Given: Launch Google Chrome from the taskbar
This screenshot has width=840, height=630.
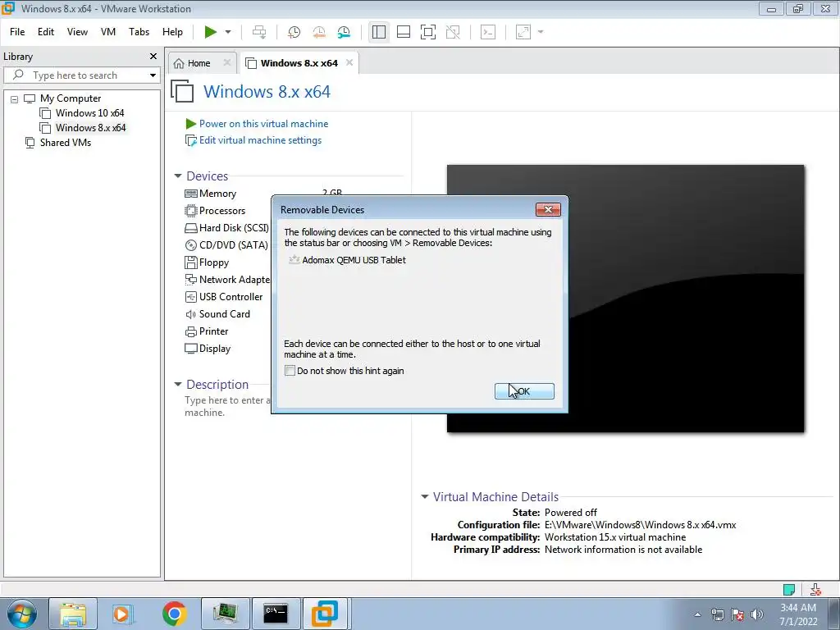Looking at the screenshot, I should coord(175,614).
